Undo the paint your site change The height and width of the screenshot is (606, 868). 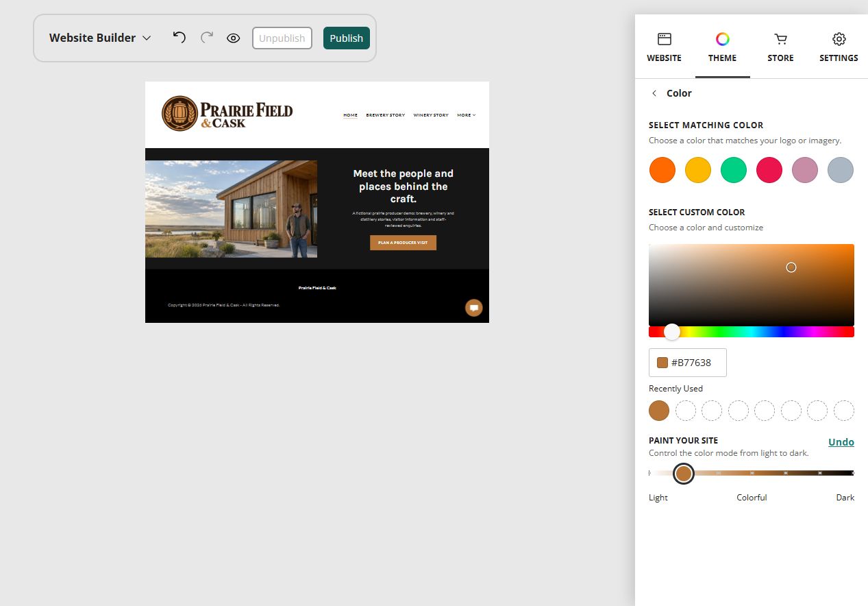[x=841, y=442]
